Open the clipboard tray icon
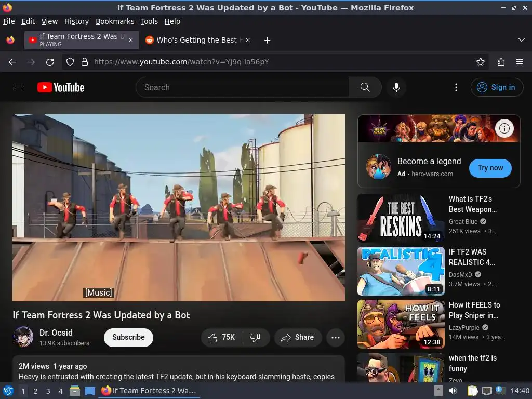 pyautogui.click(x=472, y=391)
